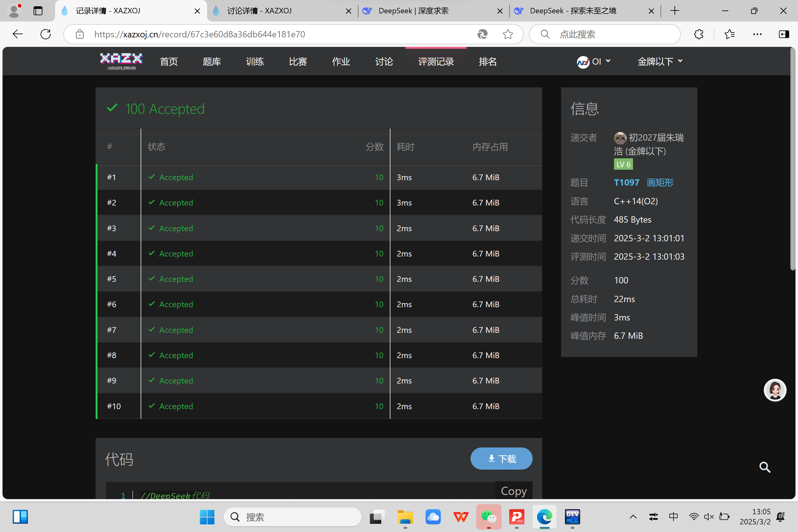Launch WeChat from the taskbar
Viewport: 798px width, 532px height.
coord(489,517)
